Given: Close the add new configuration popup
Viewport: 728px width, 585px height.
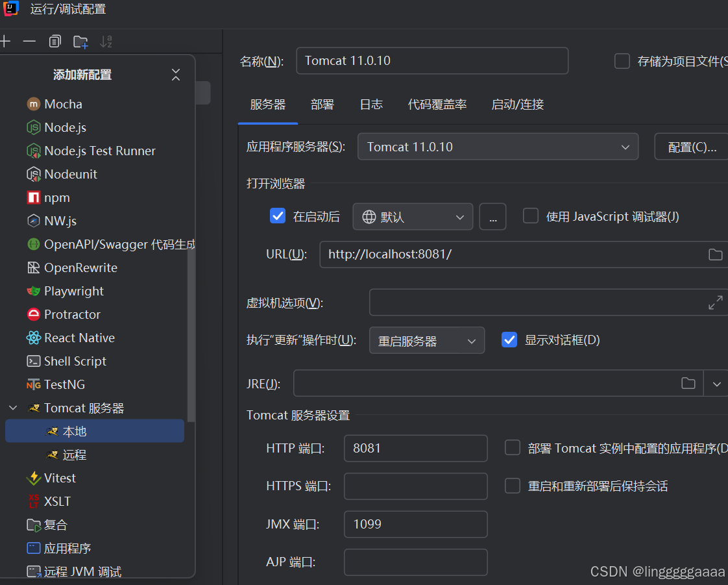Looking at the screenshot, I should [x=175, y=75].
